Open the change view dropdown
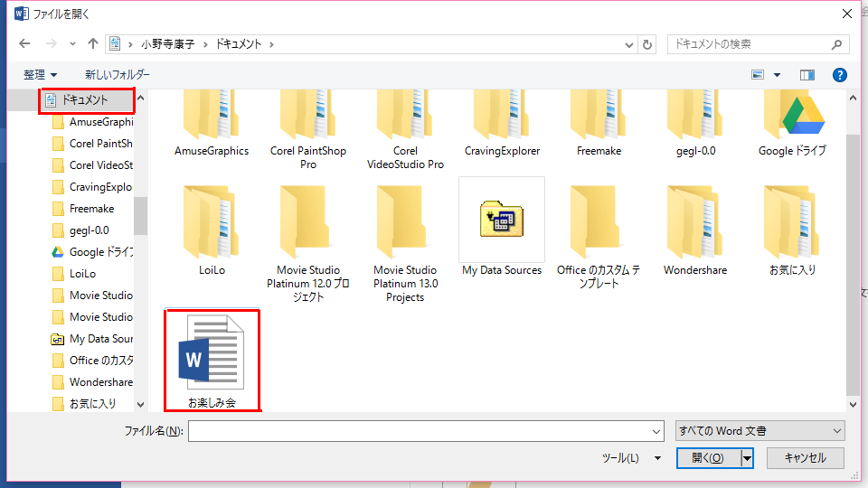 pyautogui.click(x=778, y=75)
